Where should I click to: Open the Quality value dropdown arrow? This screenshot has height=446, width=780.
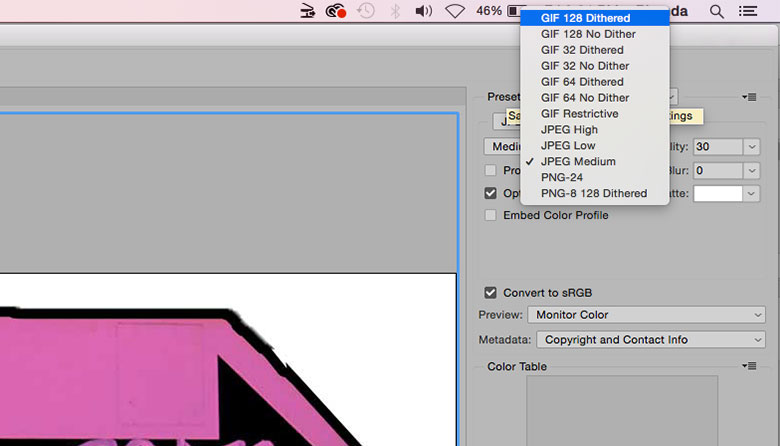point(752,147)
